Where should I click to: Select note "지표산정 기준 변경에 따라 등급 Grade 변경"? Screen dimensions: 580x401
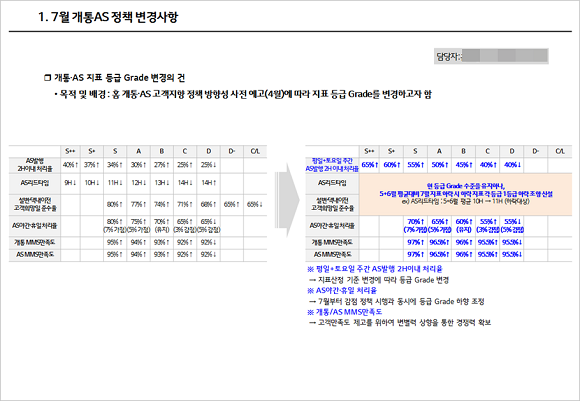(383, 280)
